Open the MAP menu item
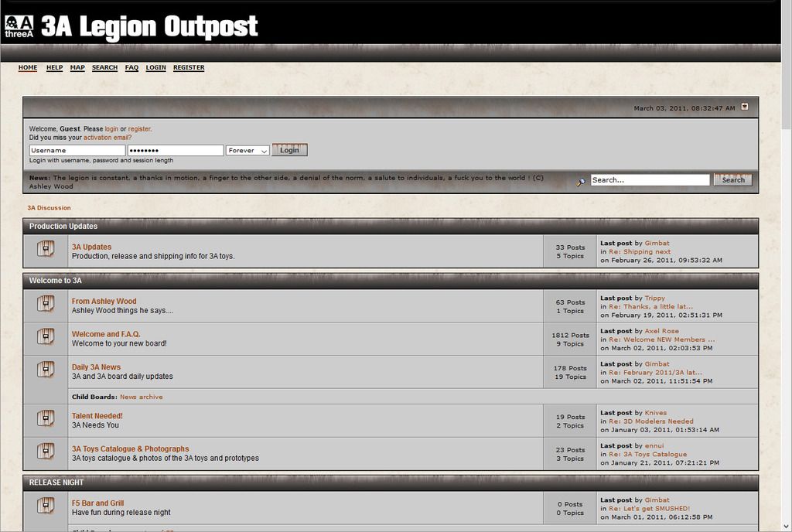The width and height of the screenshot is (792, 532). click(x=77, y=67)
